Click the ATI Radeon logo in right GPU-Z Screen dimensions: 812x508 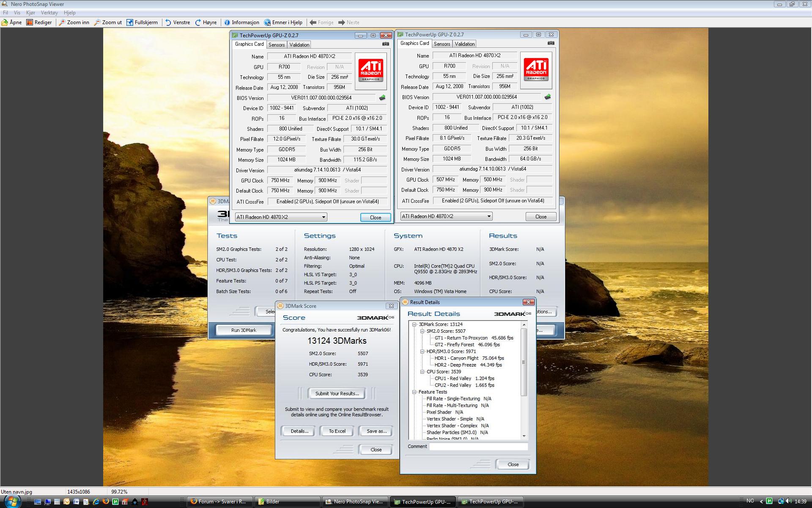pos(536,70)
